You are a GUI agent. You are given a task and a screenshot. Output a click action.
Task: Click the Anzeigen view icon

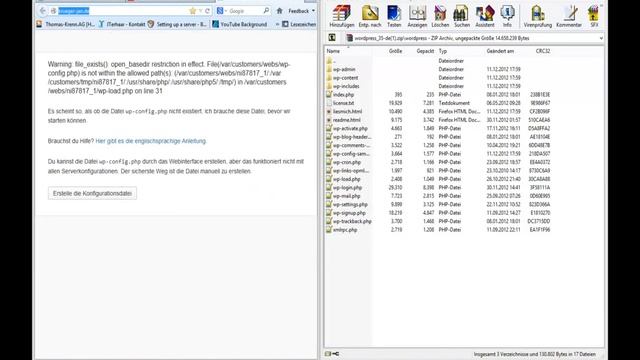[417, 16]
